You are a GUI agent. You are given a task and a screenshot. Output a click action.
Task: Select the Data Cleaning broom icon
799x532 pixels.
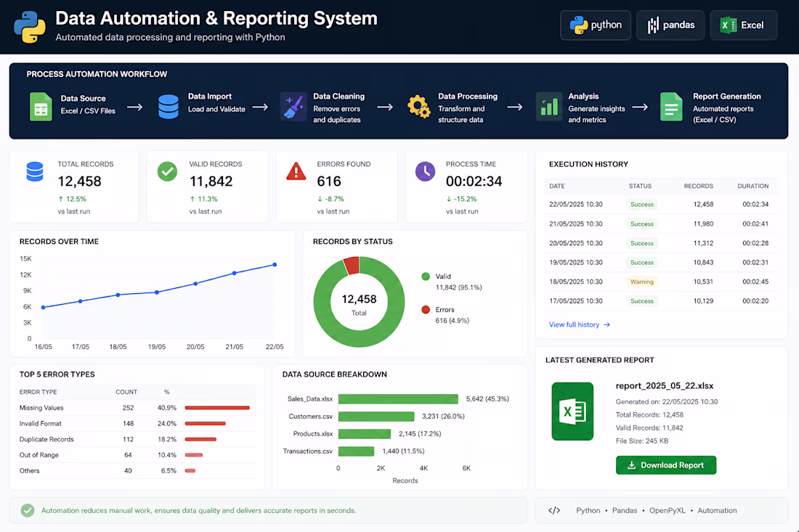pyautogui.click(x=293, y=107)
